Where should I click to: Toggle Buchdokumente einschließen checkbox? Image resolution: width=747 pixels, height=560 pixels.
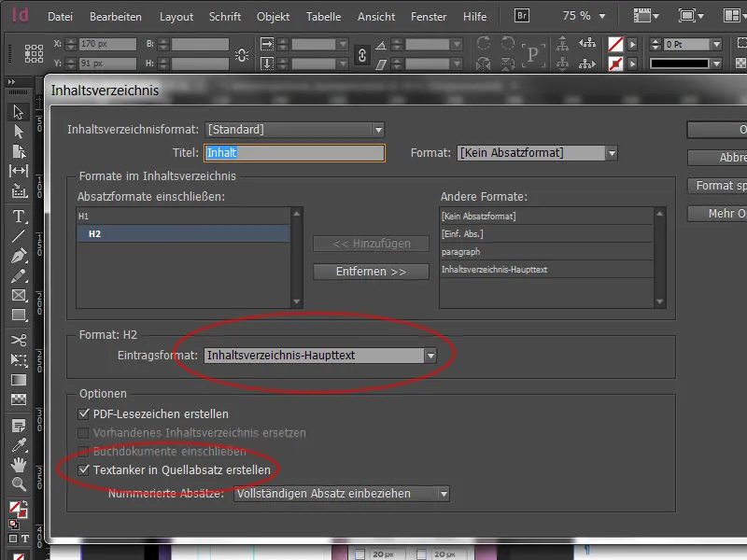[x=83, y=451]
